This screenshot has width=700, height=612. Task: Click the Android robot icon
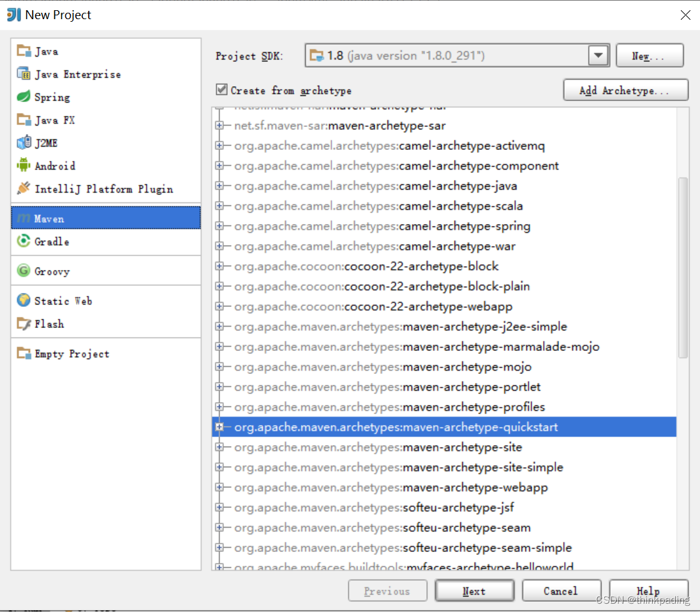[x=24, y=165]
